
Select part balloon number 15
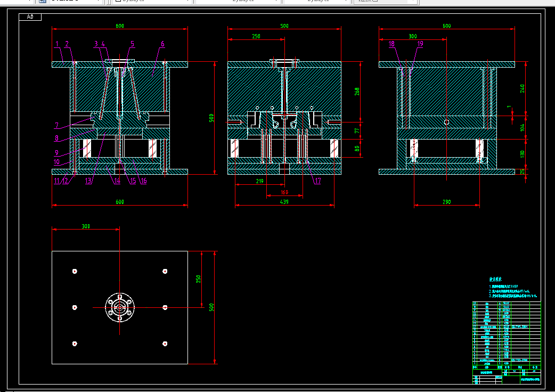[133, 181]
